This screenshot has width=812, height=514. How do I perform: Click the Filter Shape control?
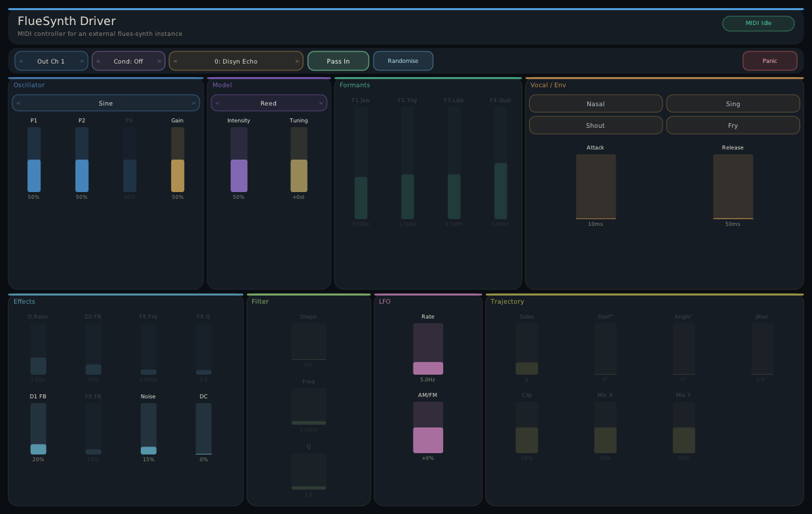[x=309, y=342]
